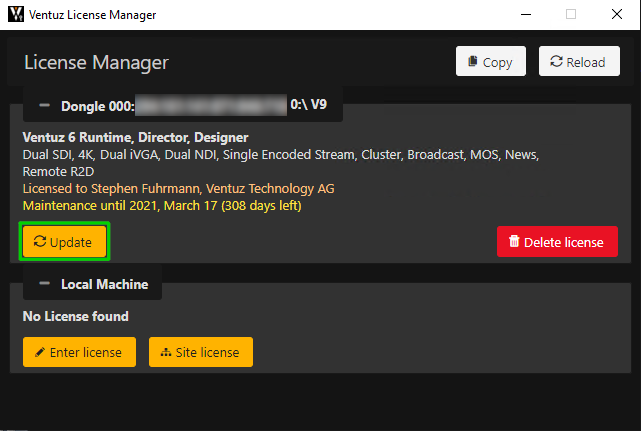Image resolution: width=641 pixels, height=431 pixels.
Task: Click the No License found message
Action: [76, 317]
